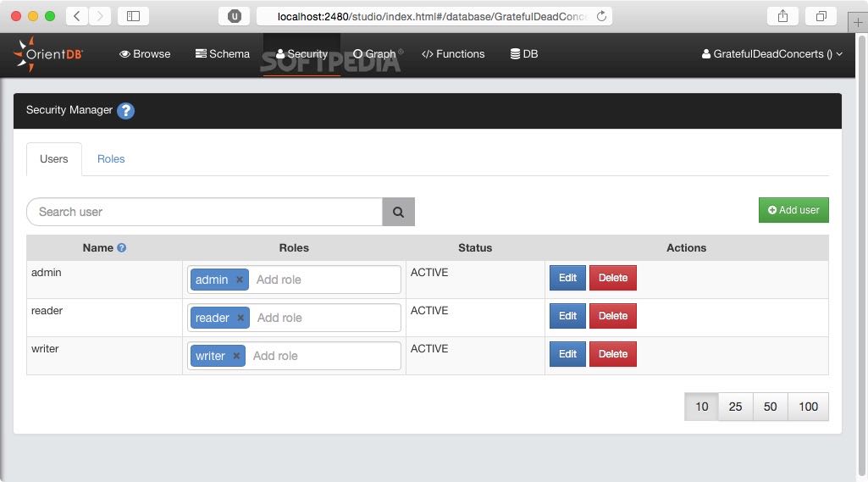Click the Add user button

tap(793, 210)
